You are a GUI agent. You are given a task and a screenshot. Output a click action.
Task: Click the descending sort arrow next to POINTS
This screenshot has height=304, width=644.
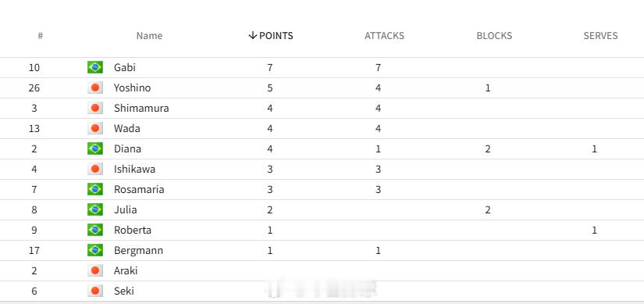[253, 36]
